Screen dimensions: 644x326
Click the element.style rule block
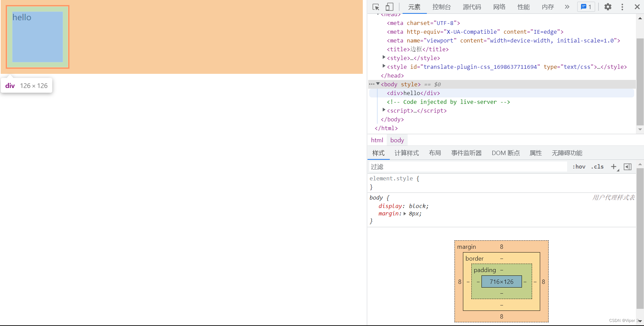pos(502,183)
